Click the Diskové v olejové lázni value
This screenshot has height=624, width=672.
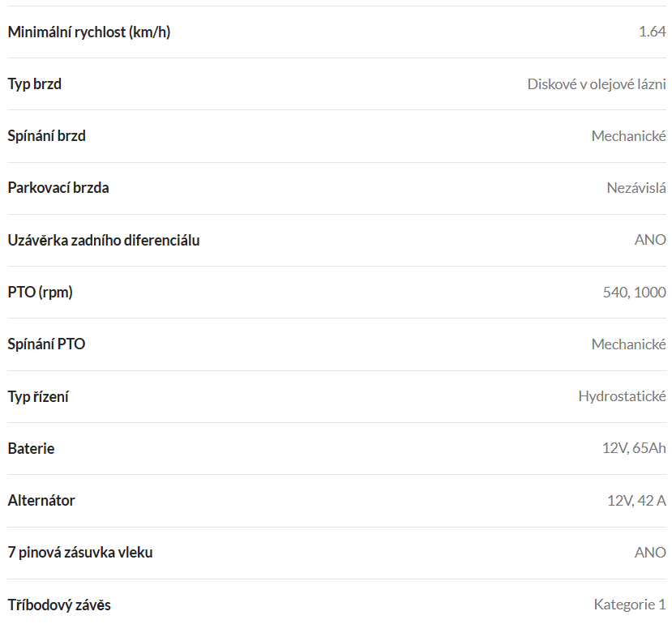tap(597, 84)
